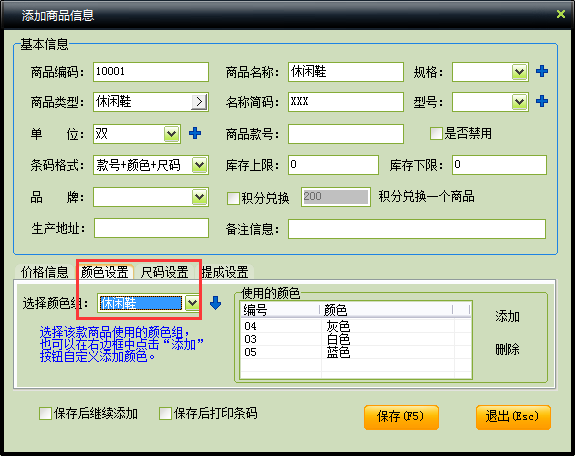
Task: Click the blue plus next to 规格
Action: click(542, 71)
